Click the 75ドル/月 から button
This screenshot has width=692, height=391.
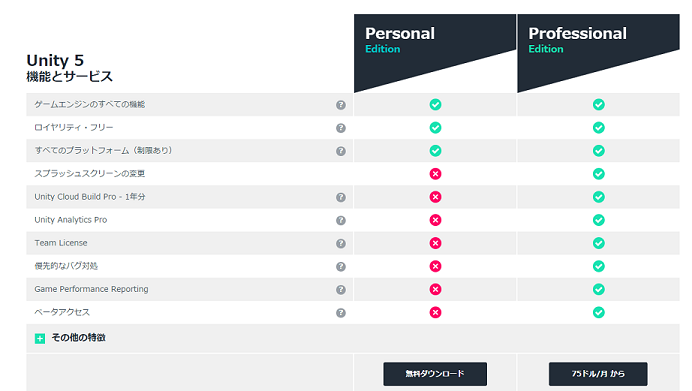(598, 374)
